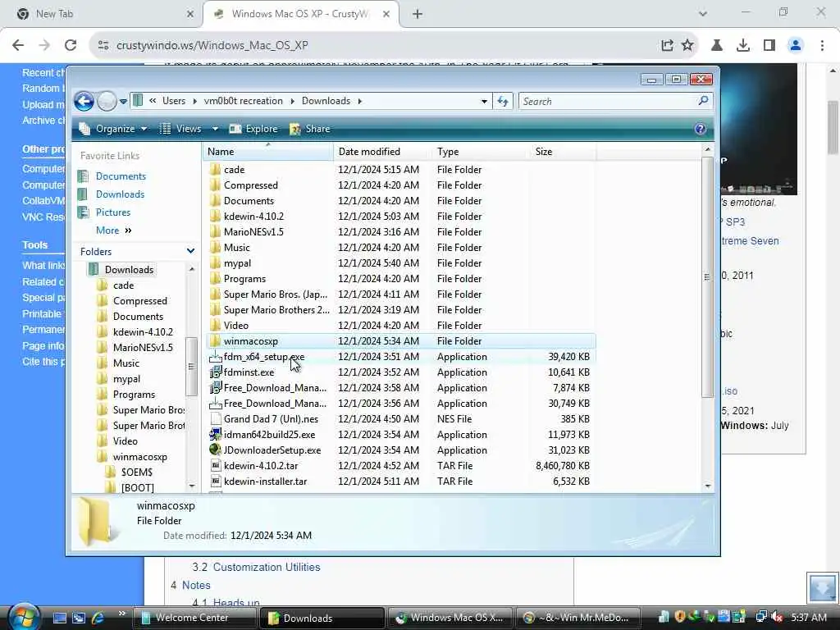Click the Explorer forward arrow button
Image resolution: width=840 pixels, height=630 pixels.
107,101
